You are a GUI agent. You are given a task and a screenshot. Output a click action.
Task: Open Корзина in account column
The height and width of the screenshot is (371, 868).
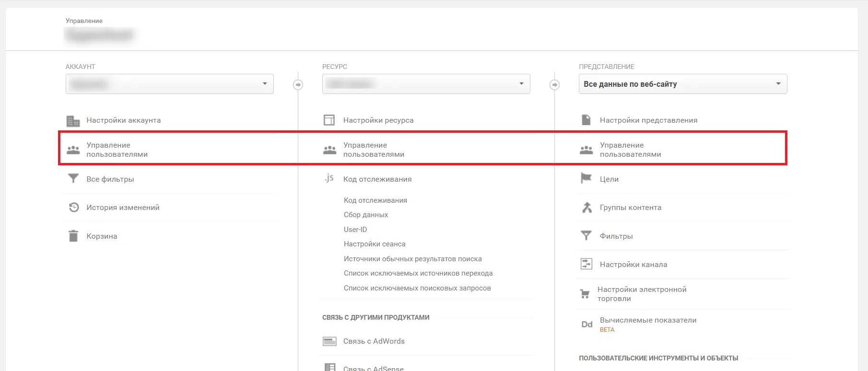click(102, 236)
